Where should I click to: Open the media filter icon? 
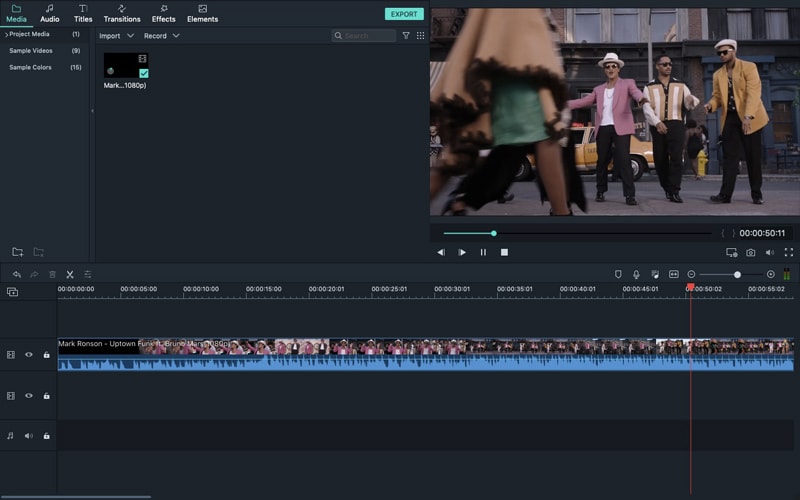(406, 36)
